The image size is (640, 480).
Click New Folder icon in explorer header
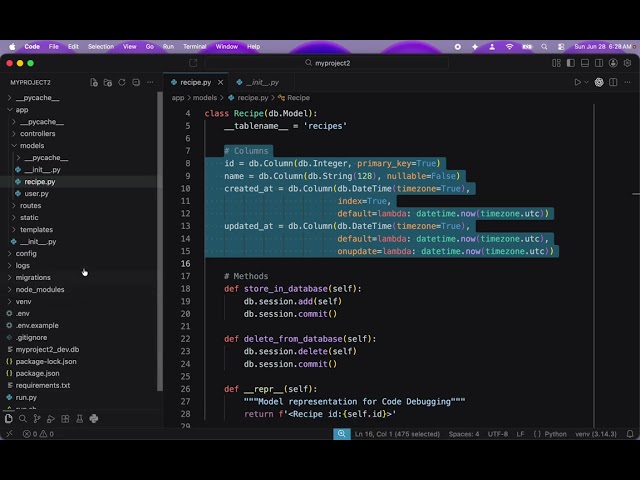coord(108,82)
